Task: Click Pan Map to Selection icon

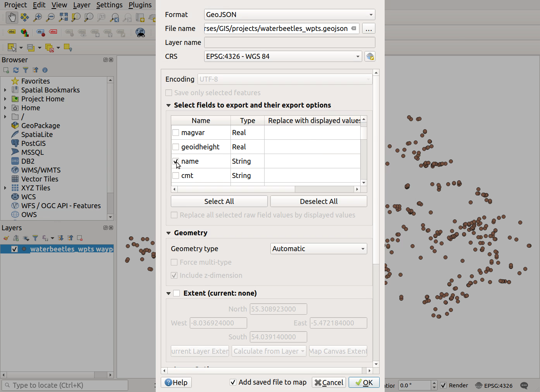Action: tap(25, 17)
